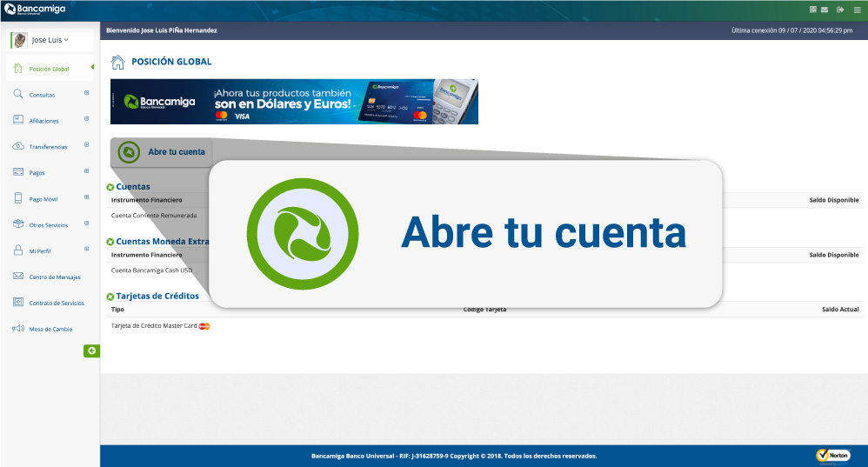Open Afiliaciones menu item
Screen dimensions: 868x467
(43, 121)
